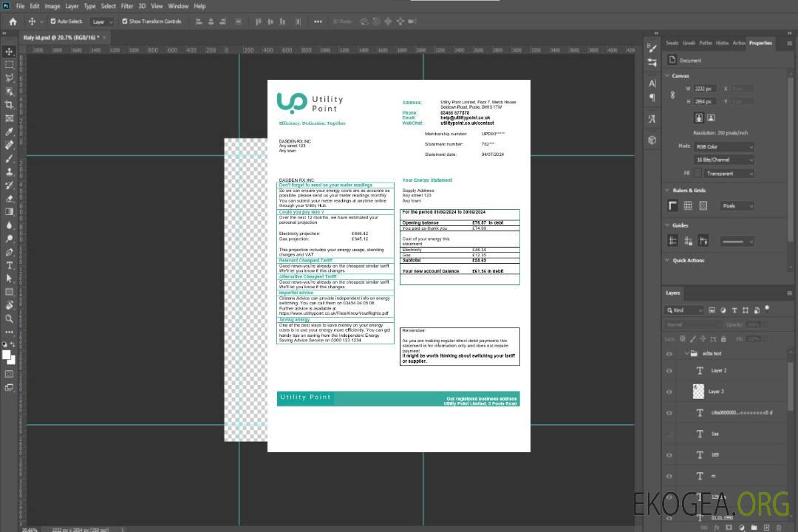Click the Home icon in options bar
Screen dimensions: 798x532
[13, 21]
